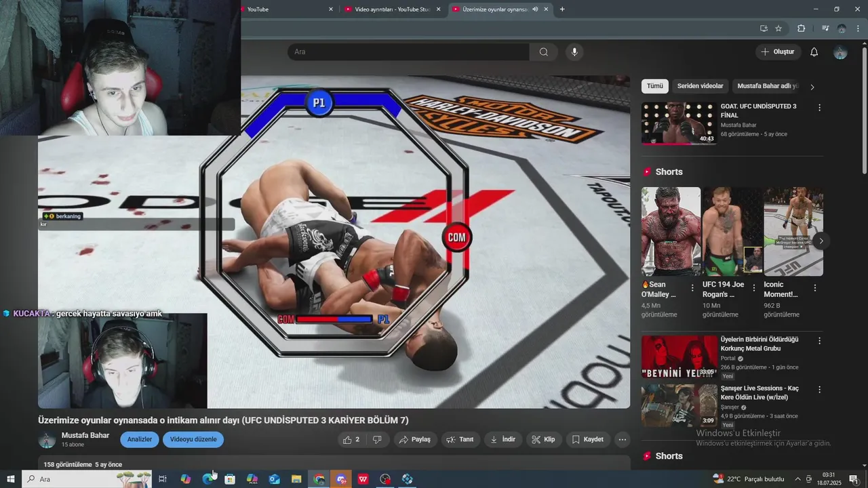Dislike the video with thumbs down
Viewport: 868px width, 488px height.
click(x=377, y=439)
